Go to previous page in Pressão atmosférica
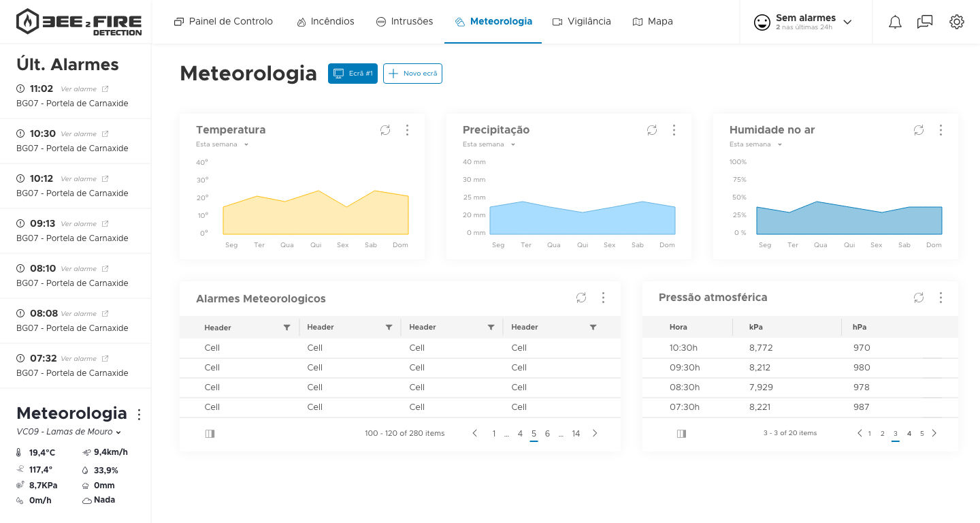Viewport: 980px width, 523px height. [x=860, y=433]
